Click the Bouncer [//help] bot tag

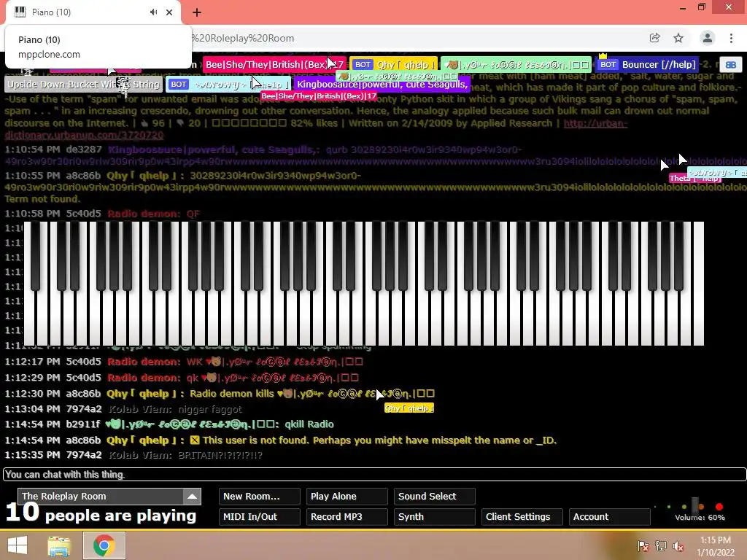tap(648, 64)
